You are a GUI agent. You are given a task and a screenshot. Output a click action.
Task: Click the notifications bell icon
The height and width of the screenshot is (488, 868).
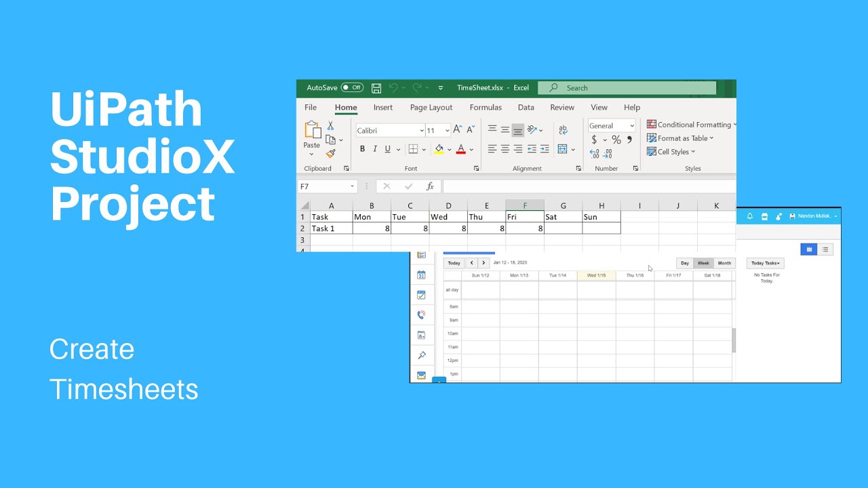click(750, 216)
